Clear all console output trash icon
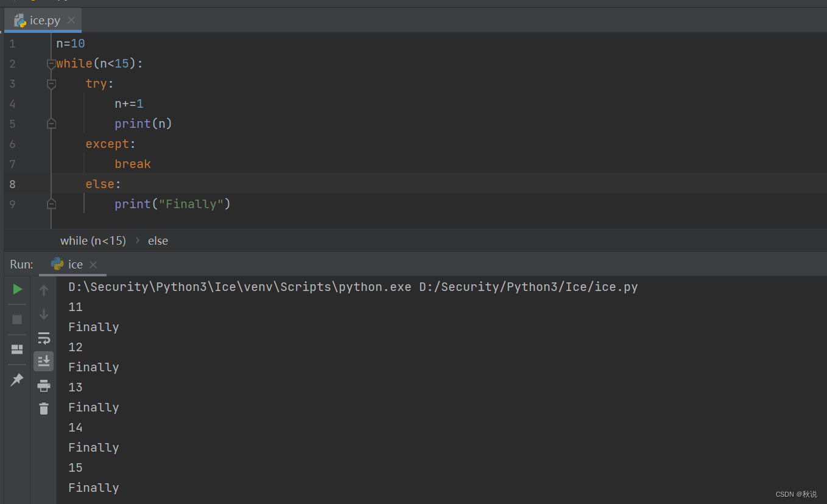The image size is (827, 504). pyautogui.click(x=44, y=408)
